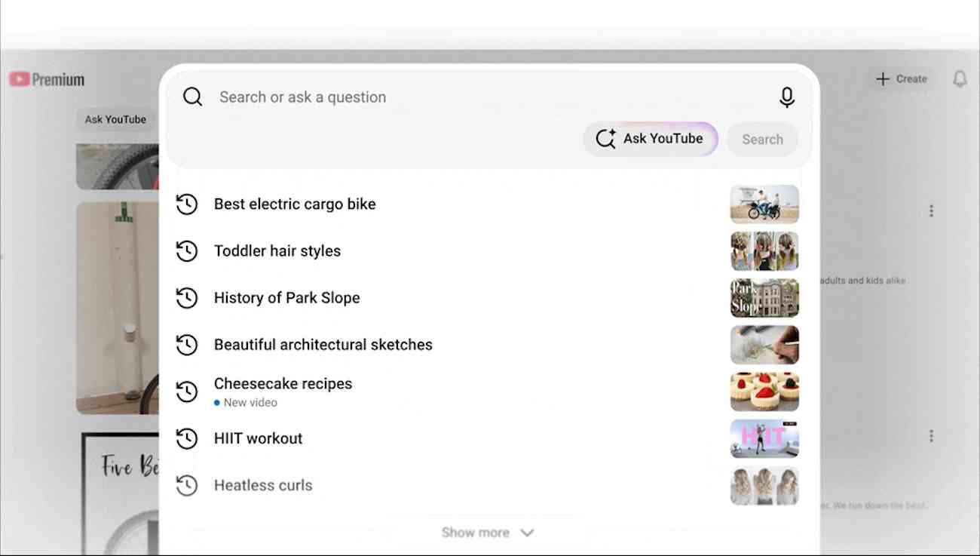Image resolution: width=980 pixels, height=556 pixels.
Task: Open the heatless curls thumbnail
Action: (764, 485)
